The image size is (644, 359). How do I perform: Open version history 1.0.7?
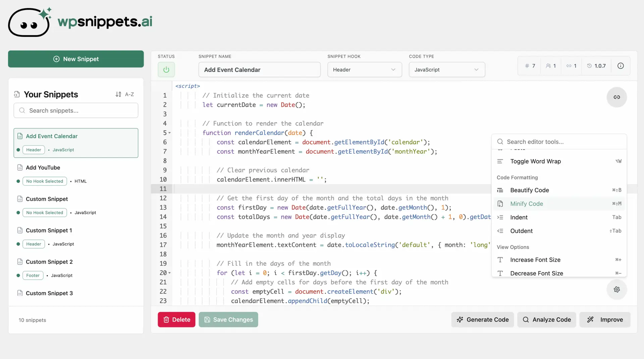coord(596,66)
